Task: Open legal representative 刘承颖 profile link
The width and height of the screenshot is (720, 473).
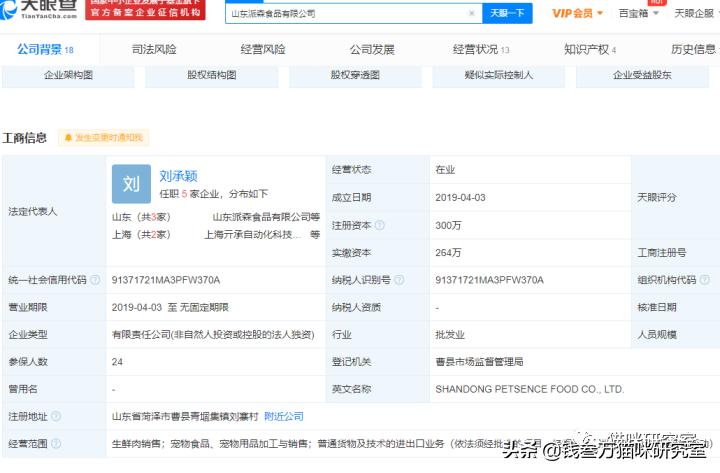Action: click(178, 176)
